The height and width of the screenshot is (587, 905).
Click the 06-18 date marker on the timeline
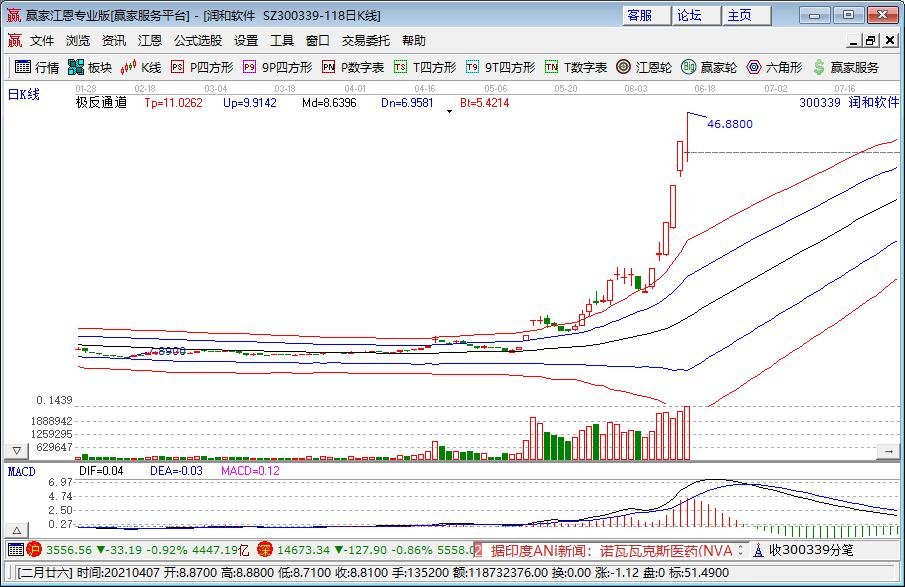(705, 88)
